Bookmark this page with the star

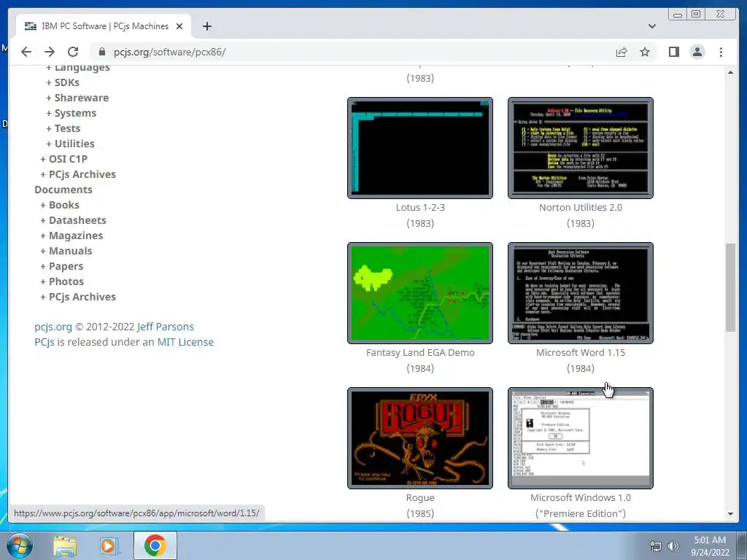tap(645, 52)
